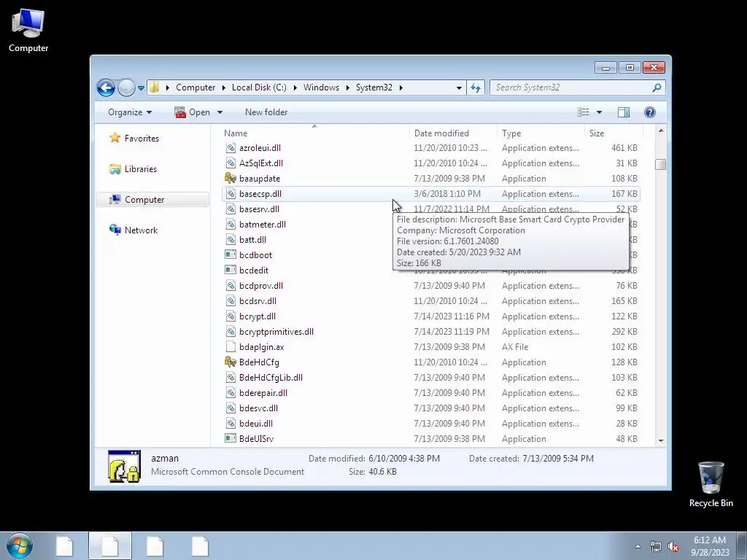747x560 pixels.
Task: Click the basecsp.dll file icon
Action: coord(231,194)
